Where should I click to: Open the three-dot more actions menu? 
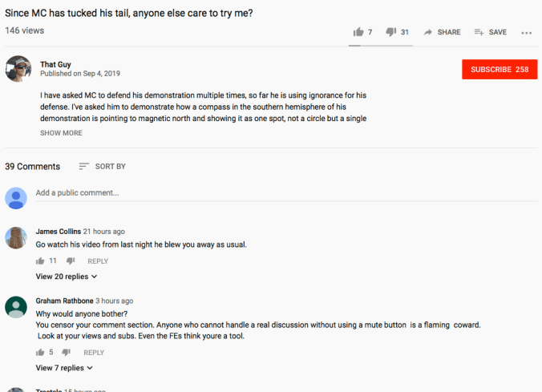(x=526, y=33)
